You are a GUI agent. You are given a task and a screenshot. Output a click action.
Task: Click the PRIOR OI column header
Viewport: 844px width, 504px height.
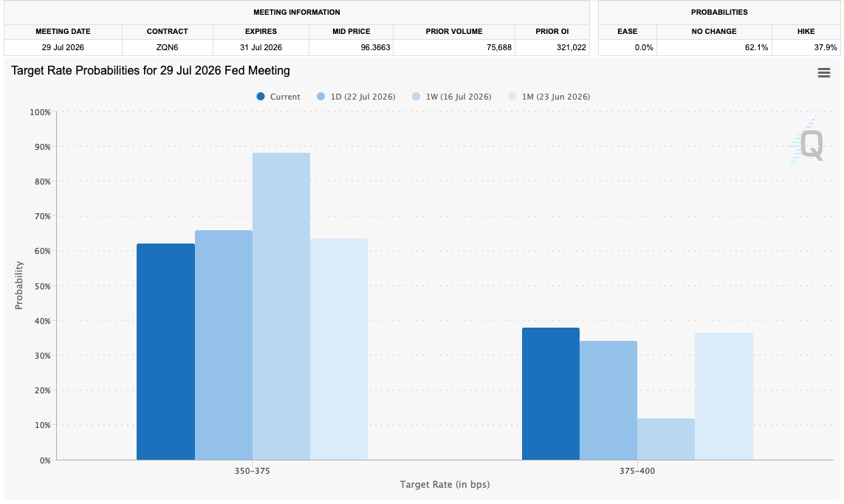coord(552,31)
